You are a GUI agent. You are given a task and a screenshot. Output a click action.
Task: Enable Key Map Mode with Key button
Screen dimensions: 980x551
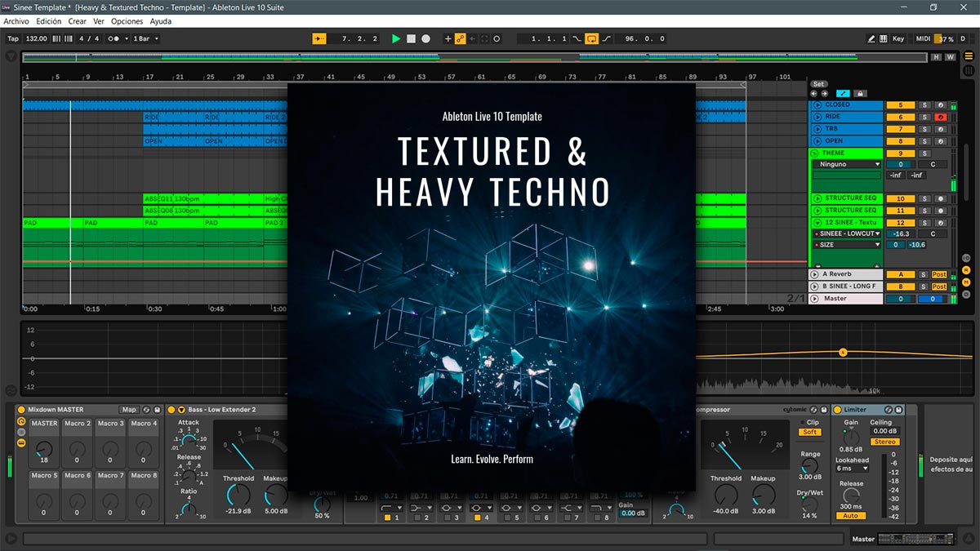click(x=898, y=38)
